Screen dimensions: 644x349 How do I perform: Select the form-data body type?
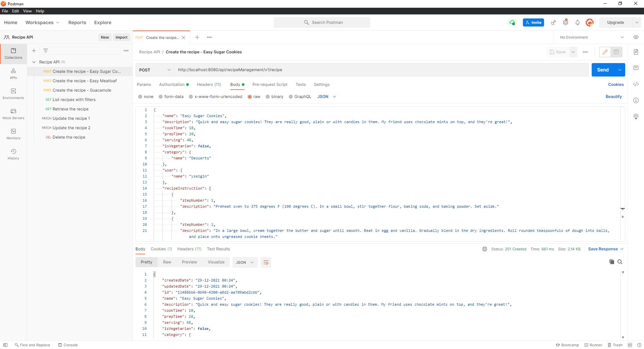point(171,97)
